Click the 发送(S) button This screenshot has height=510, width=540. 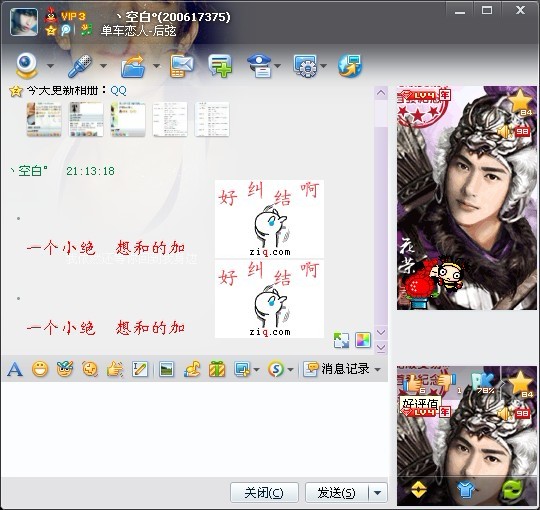[336, 493]
